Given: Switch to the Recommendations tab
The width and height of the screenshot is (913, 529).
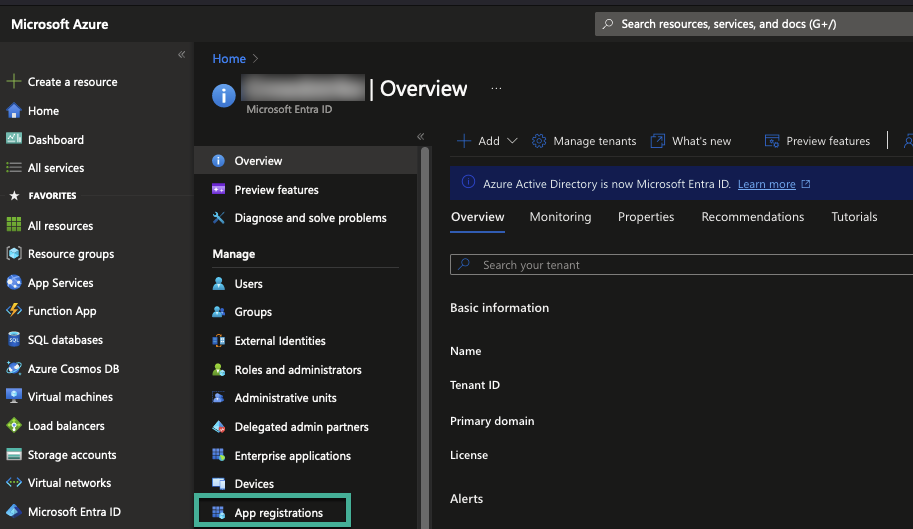Looking at the screenshot, I should [752, 217].
